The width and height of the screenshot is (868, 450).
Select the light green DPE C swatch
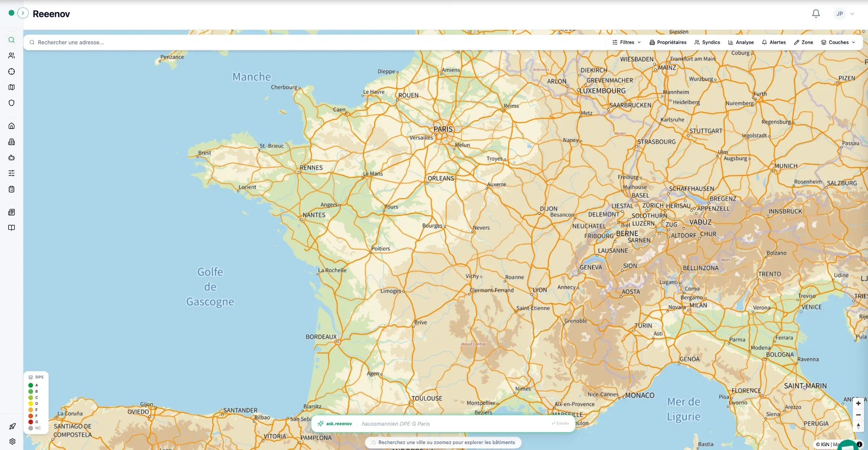coord(31,397)
